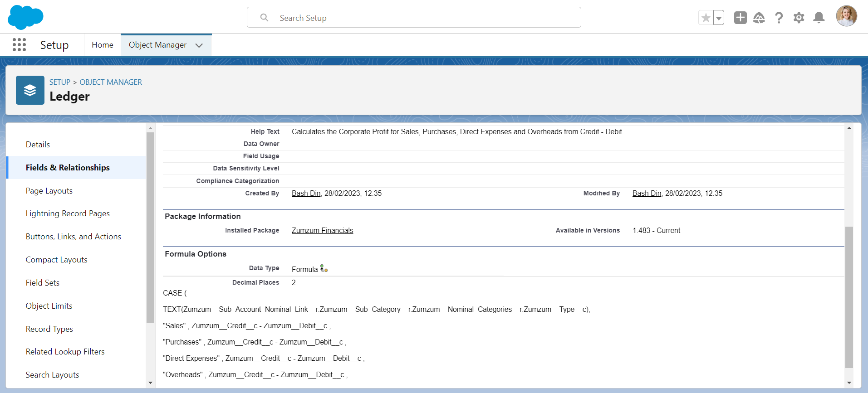Open the App Launcher grid icon

19,44
